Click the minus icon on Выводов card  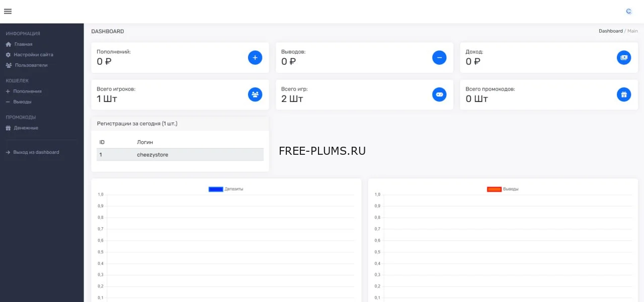pyautogui.click(x=439, y=58)
